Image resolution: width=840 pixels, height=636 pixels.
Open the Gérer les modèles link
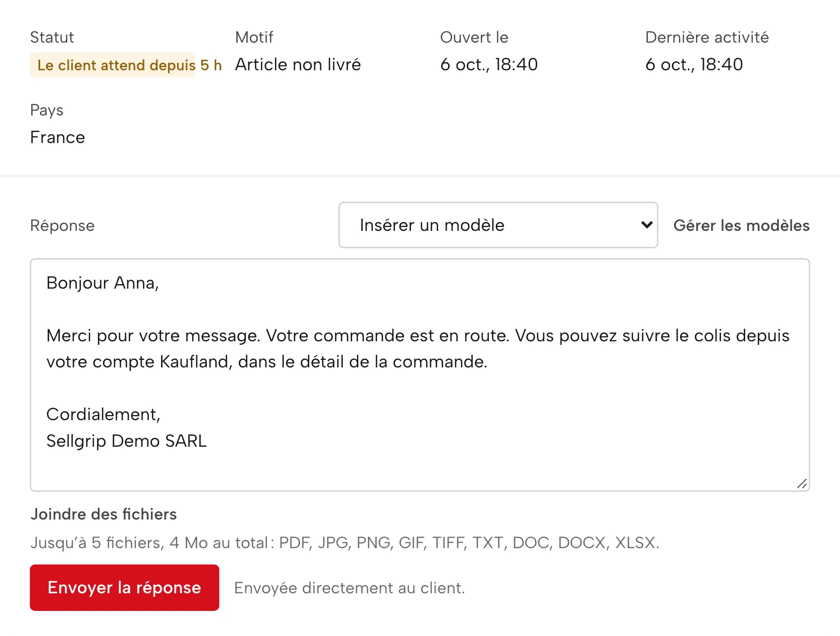coord(741,225)
